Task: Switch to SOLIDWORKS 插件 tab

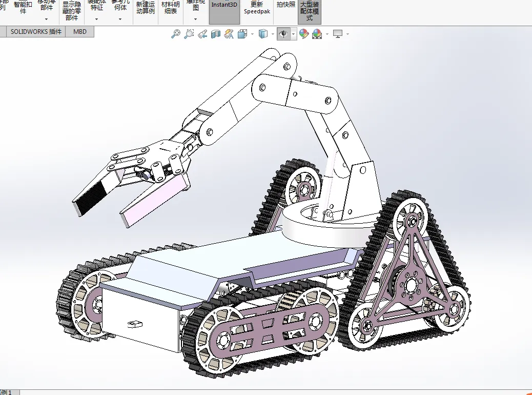Action: pyautogui.click(x=36, y=32)
